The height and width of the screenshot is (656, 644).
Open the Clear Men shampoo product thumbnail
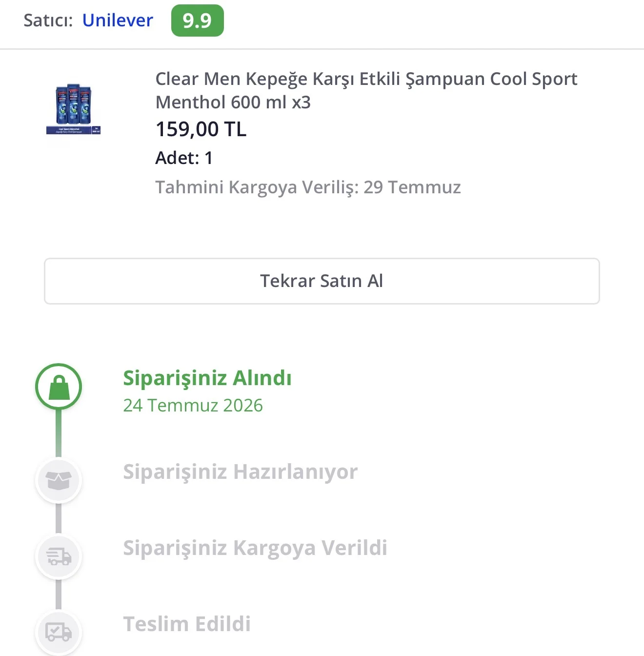(73, 108)
